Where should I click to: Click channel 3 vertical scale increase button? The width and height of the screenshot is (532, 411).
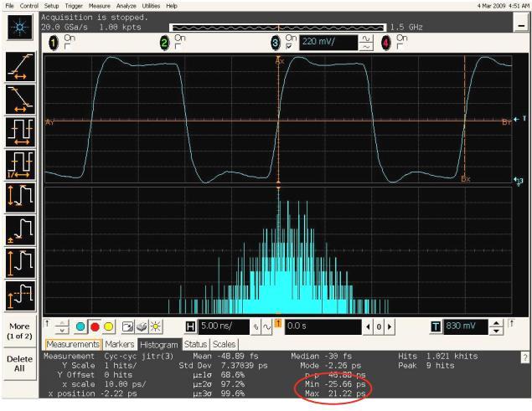coord(366,39)
